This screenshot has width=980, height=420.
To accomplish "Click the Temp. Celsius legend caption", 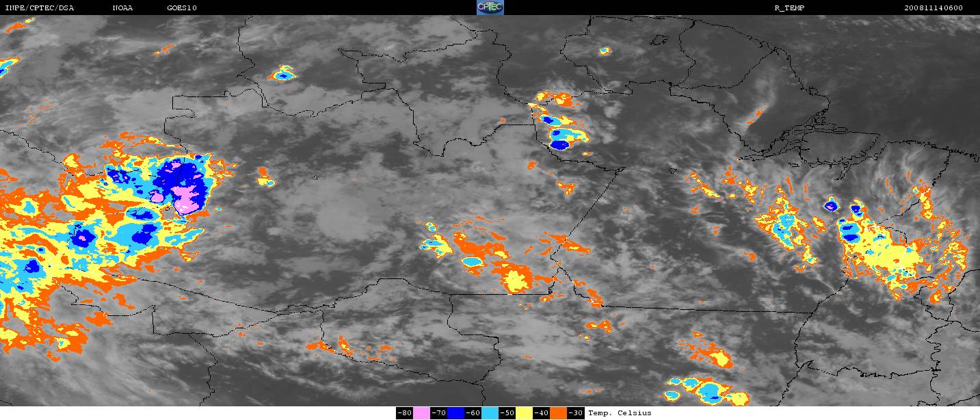I will 620,413.
